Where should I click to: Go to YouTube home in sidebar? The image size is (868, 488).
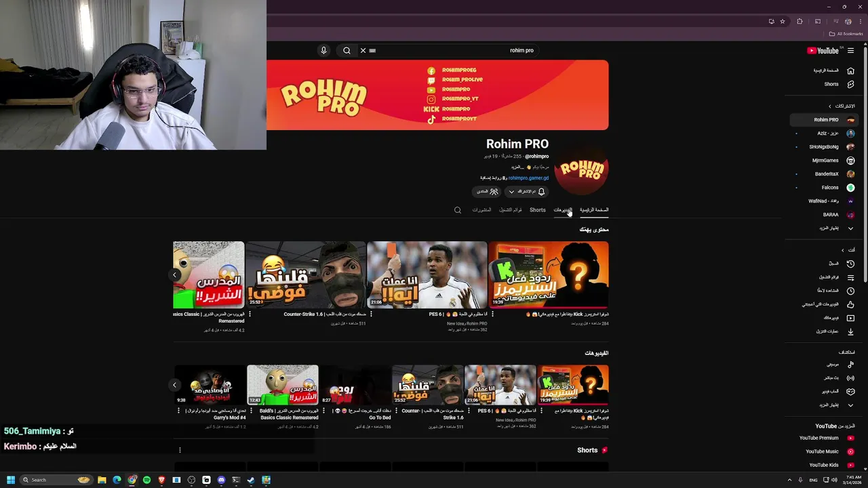(823, 70)
